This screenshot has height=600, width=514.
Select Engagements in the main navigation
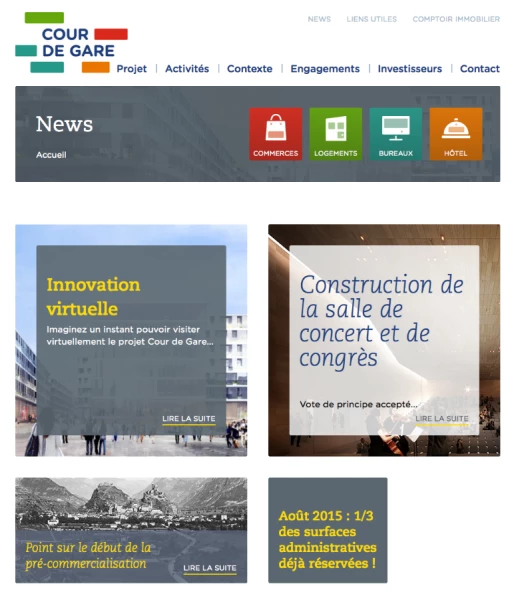[x=325, y=69]
